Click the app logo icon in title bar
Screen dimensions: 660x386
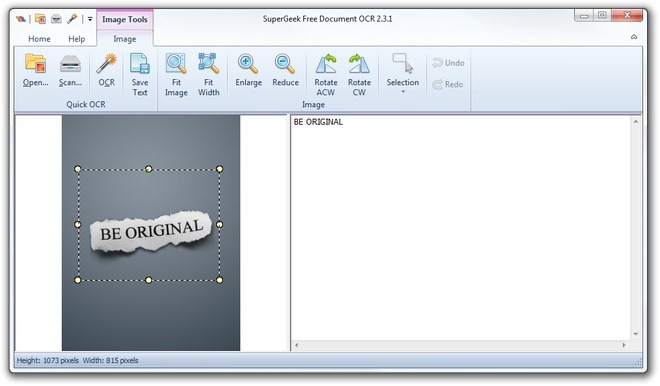[21, 19]
